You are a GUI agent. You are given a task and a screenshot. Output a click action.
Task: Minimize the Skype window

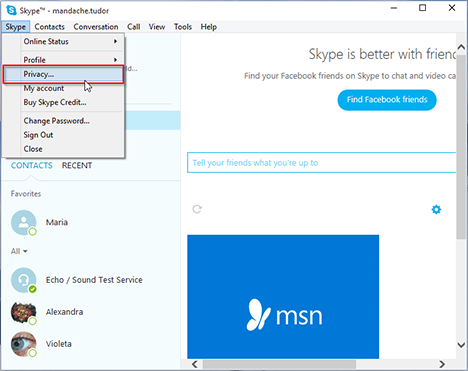pyautogui.click(x=394, y=8)
